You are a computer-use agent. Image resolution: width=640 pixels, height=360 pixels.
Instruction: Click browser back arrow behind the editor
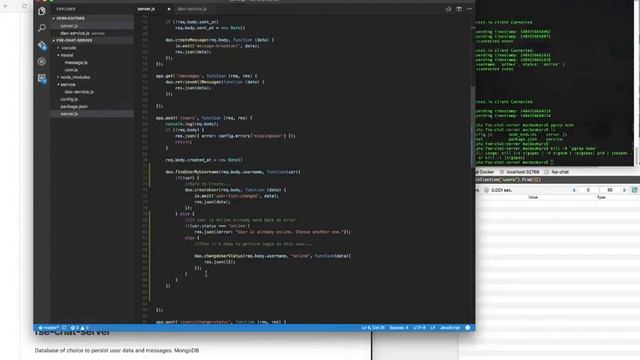point(6,6)
